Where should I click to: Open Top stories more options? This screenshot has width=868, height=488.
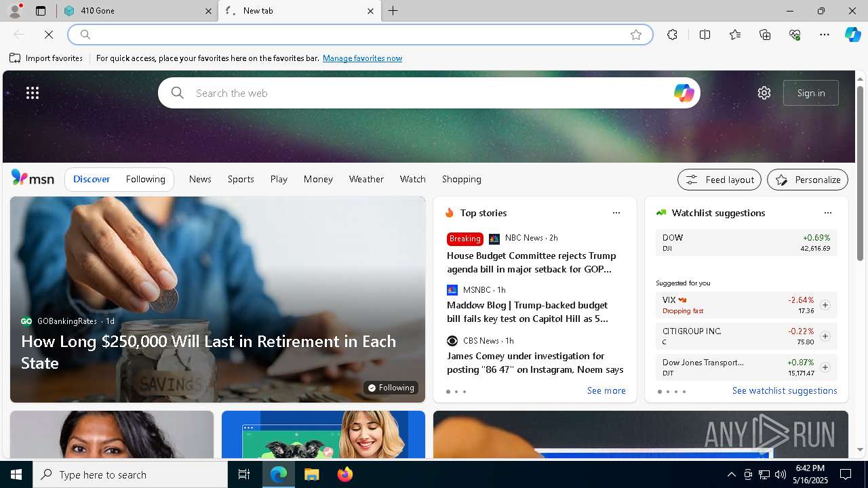pyautogui.click(x=616, y=213)
